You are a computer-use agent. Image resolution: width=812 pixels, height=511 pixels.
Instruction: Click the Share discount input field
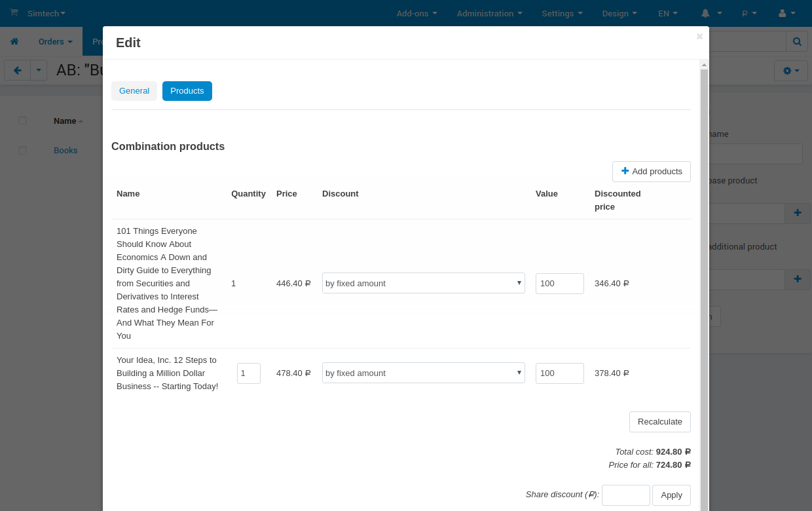coord(625,495)
